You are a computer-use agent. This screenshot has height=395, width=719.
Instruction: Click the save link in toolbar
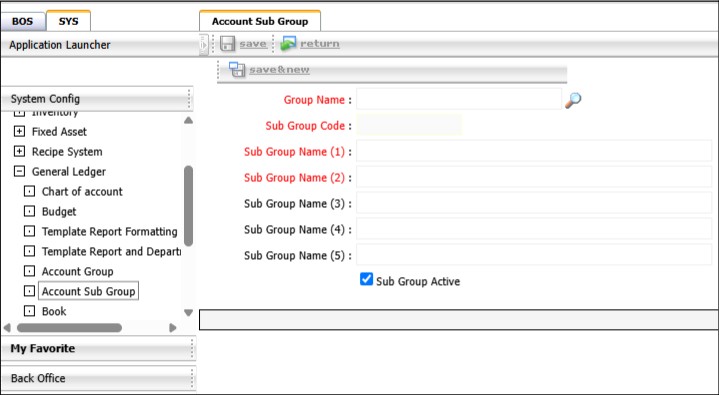pyautogui.click(x=253, y=44)
